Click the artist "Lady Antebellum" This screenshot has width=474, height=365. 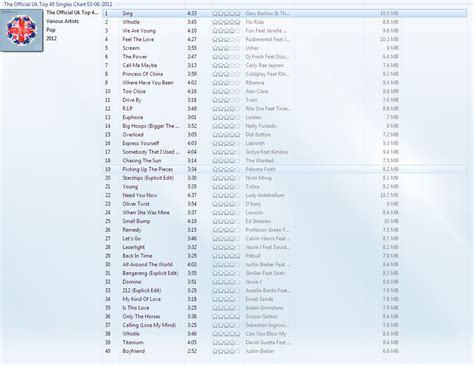[265, 195]
